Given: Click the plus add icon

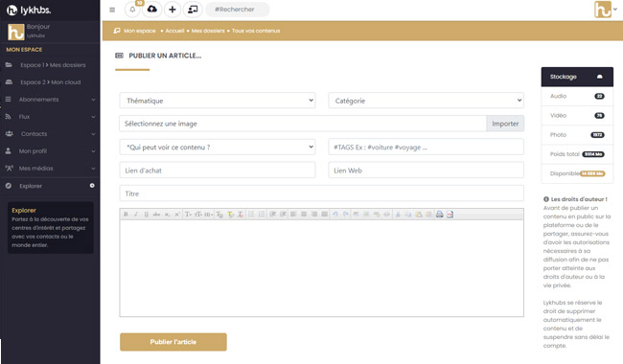Looking at the screenshot, I should pos(172,10).
